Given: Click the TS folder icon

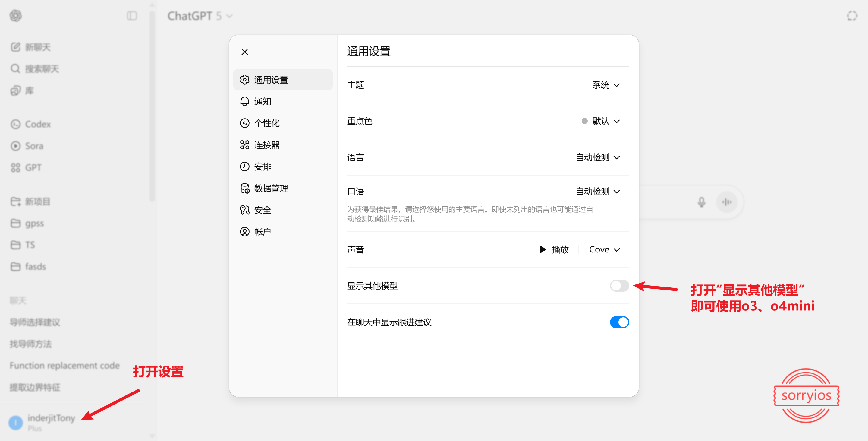Looking at the screenshot, I should tap(15, 245).
